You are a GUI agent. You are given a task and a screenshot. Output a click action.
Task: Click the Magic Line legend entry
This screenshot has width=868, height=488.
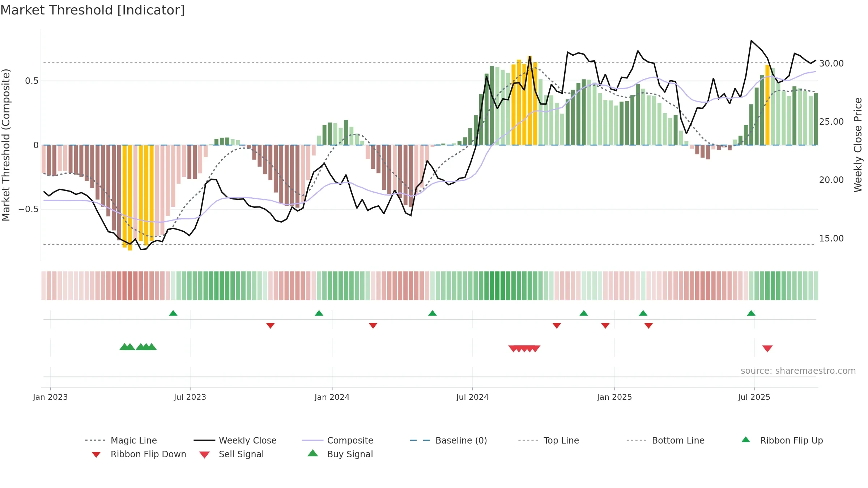tap(121, 440)
